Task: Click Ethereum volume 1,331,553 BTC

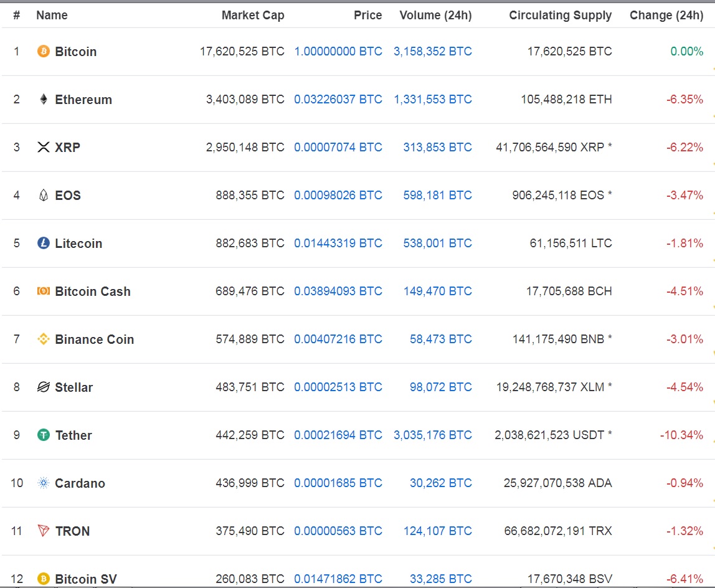Action: pos(433,99)
